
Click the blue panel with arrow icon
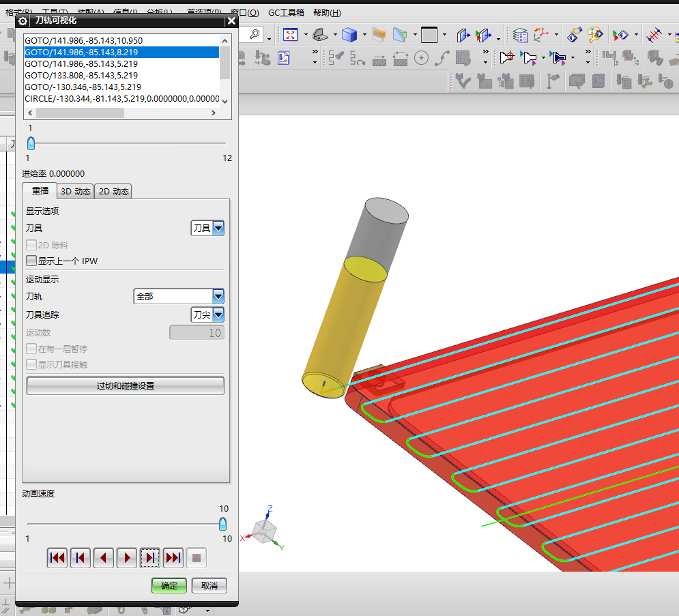click(463, 35)
